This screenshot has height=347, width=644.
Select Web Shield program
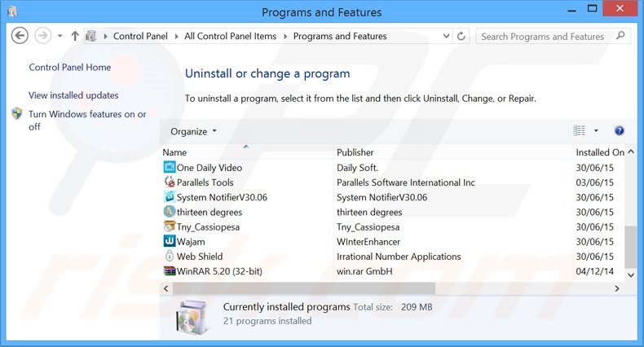[200, 257]
